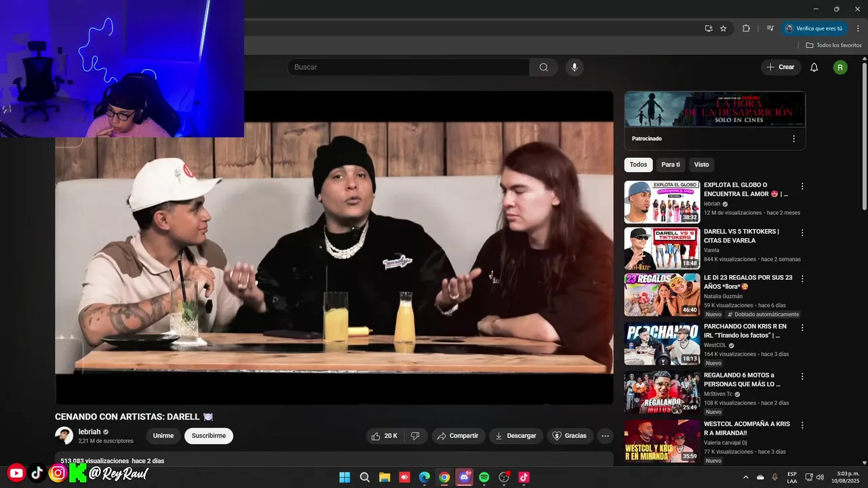This screenshot has width=868, height=488.
Task: Open menu for LE DI 23 REGALOS video
Action: (802, 279)
